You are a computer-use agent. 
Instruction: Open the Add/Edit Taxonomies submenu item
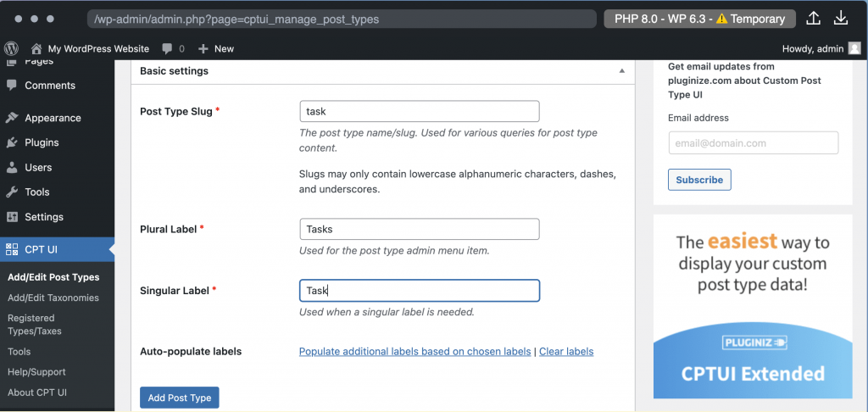click(53, 298)
